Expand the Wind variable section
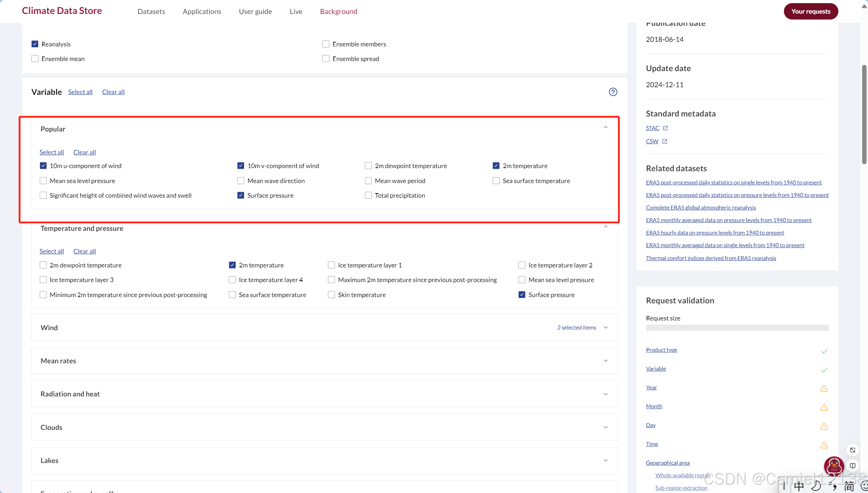The image size is (868, 493). tap(606, 327)
